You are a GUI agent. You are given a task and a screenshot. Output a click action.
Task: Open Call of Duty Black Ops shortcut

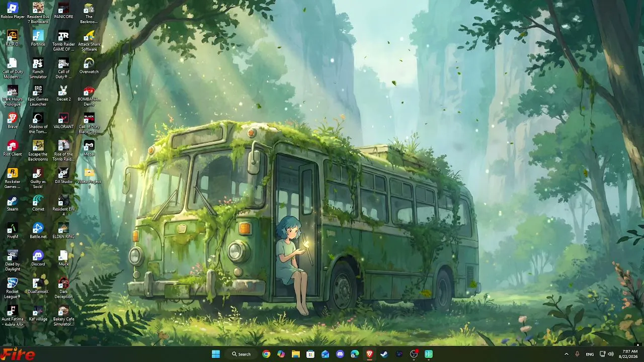pyautogui.click(x=89, y=123)
